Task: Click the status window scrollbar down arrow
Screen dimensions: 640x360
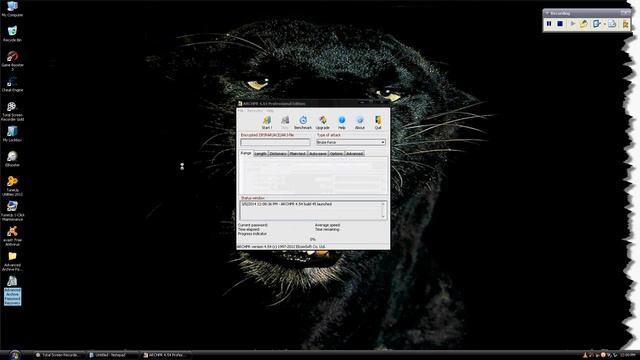Action: (x=383, y=217)
